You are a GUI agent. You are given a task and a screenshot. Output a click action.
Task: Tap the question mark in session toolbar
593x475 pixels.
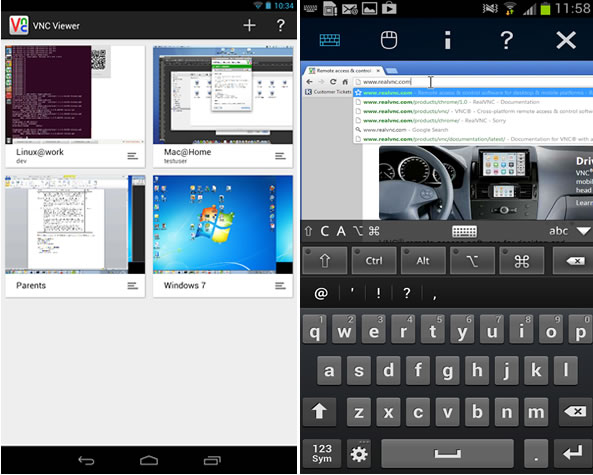coord(507,40)
